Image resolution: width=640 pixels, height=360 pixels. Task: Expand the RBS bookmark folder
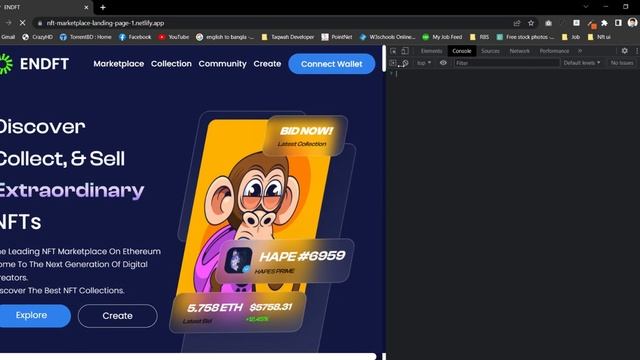pos(480,37)
